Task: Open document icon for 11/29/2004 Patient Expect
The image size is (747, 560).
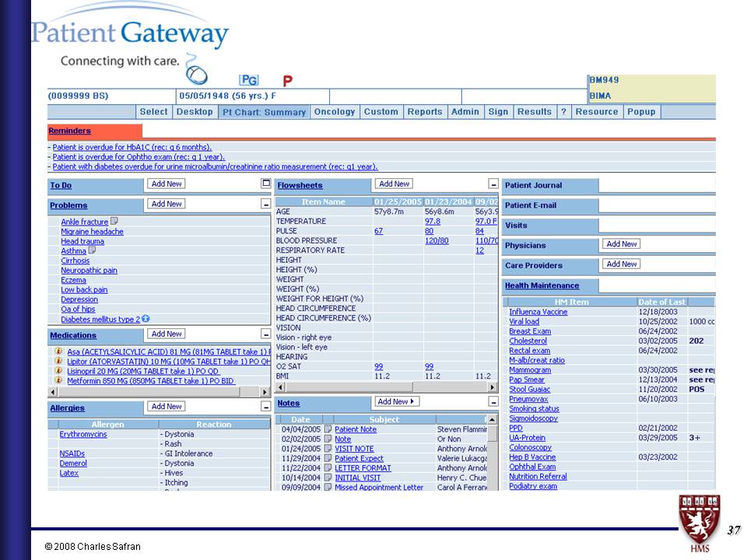Action: click(x=328, y=458)
